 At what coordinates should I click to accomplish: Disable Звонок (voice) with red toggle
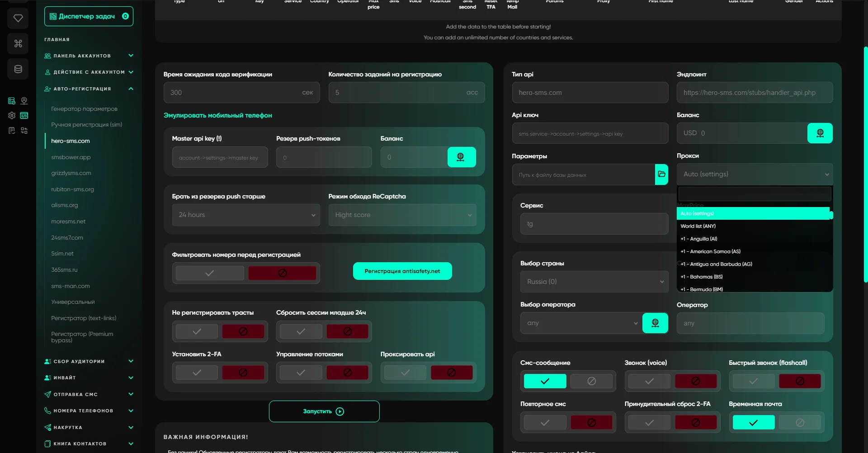pyautogui.click(x=696, y=381)
